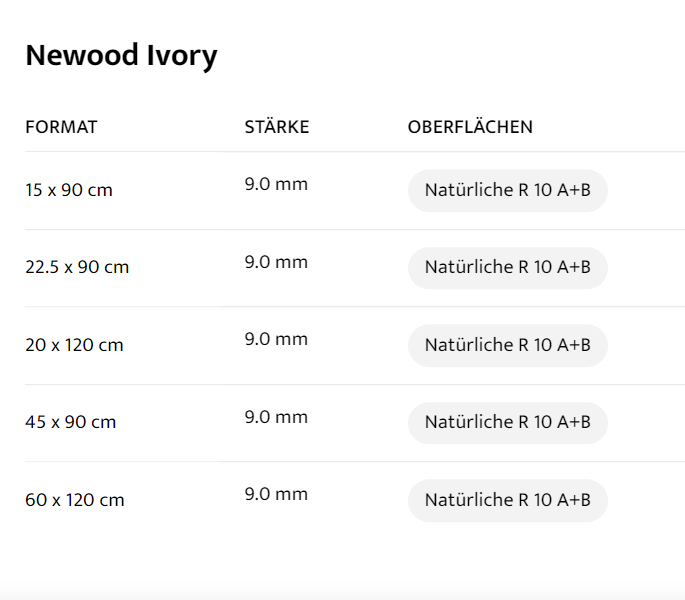Pick the surface pill for 60 x 120 cm
Image resolution: width=685 pixels, height=600 pixels.
(507, 500)
